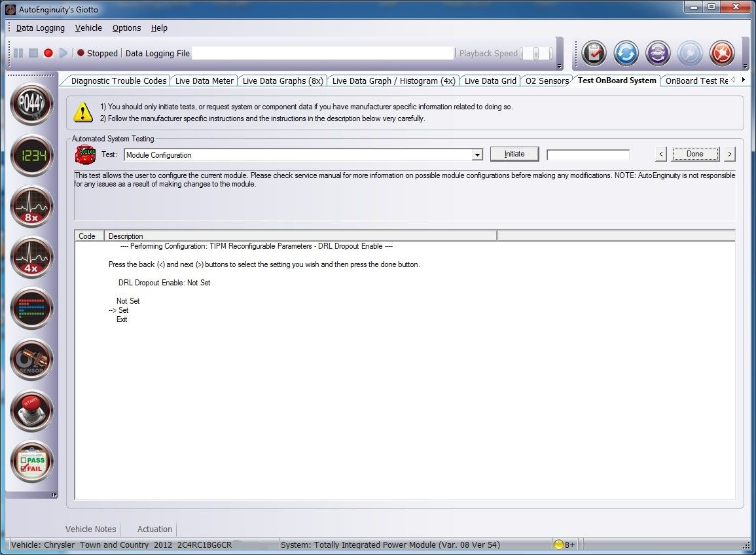Click the red module icon beside Test label
This screenshot has height=555, width=756.
point(85,154)
